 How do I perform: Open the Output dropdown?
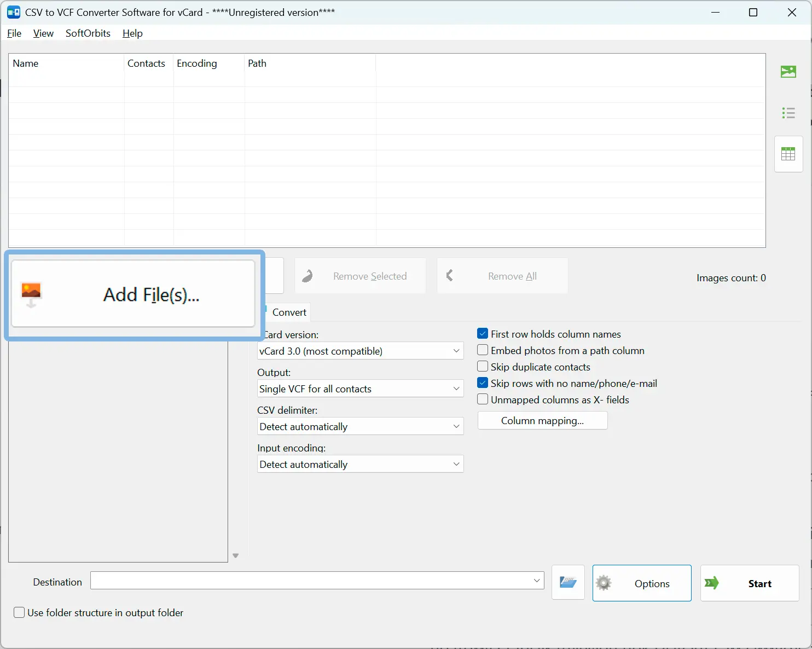361,389
